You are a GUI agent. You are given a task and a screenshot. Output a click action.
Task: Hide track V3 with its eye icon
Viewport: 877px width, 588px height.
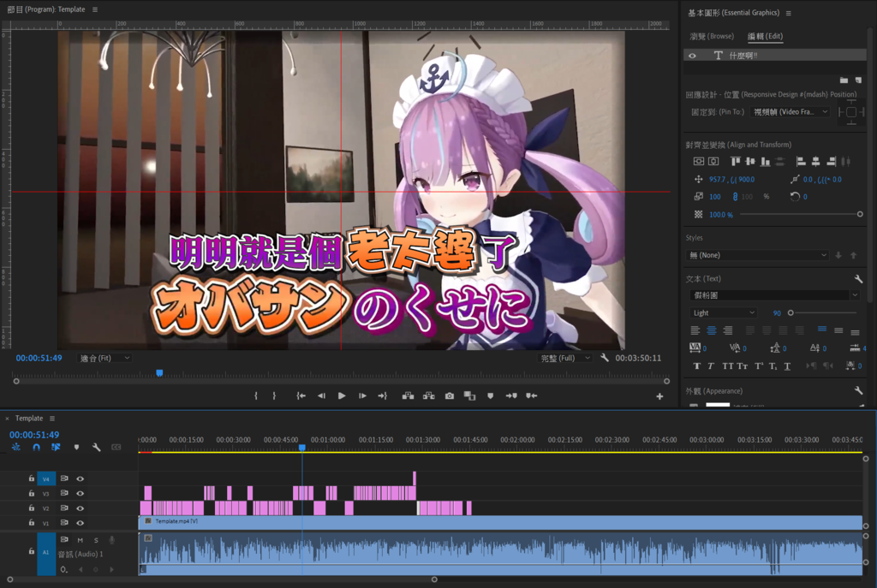tap(80, 494)
